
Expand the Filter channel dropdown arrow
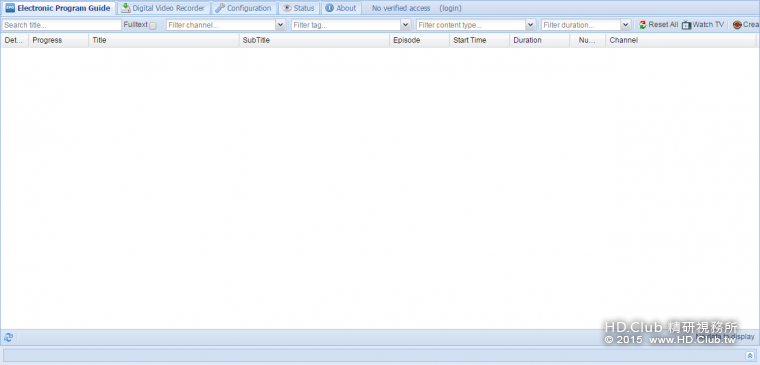pos(281,25)
